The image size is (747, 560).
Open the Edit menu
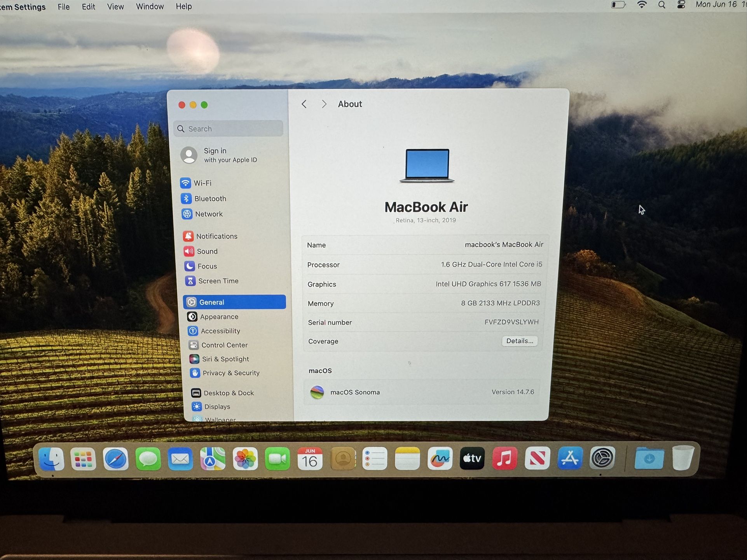[x=88, y=7]
